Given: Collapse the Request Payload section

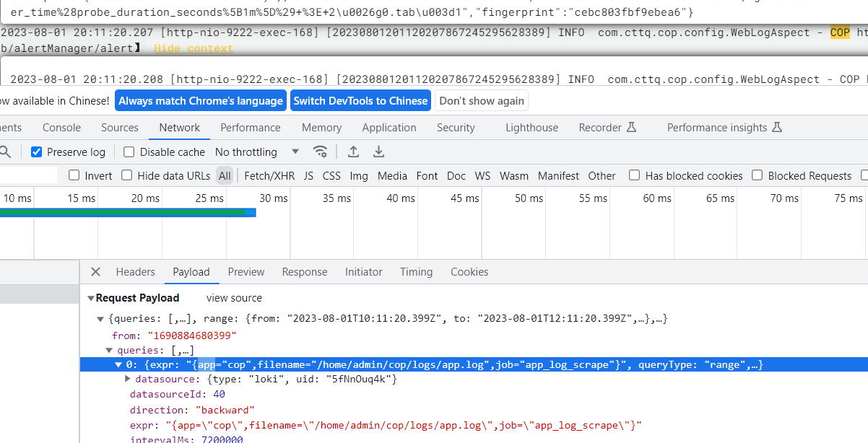Looking at the screenshot, I should coord(91,297).
